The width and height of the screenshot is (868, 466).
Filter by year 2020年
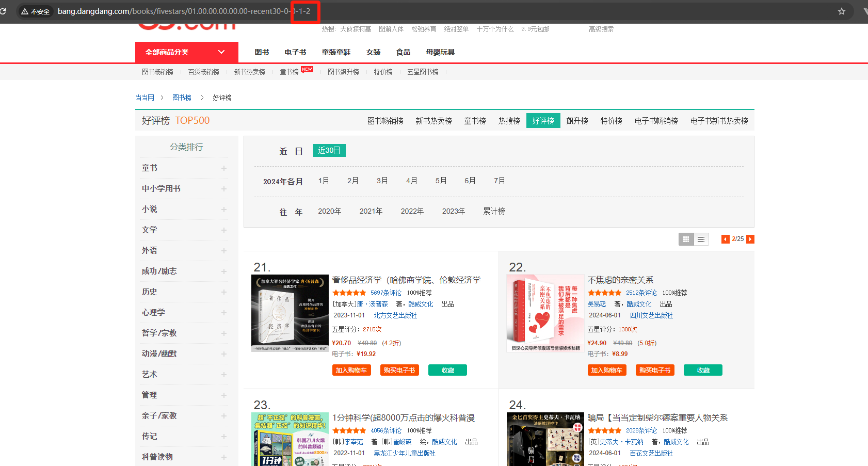(329, 211)
